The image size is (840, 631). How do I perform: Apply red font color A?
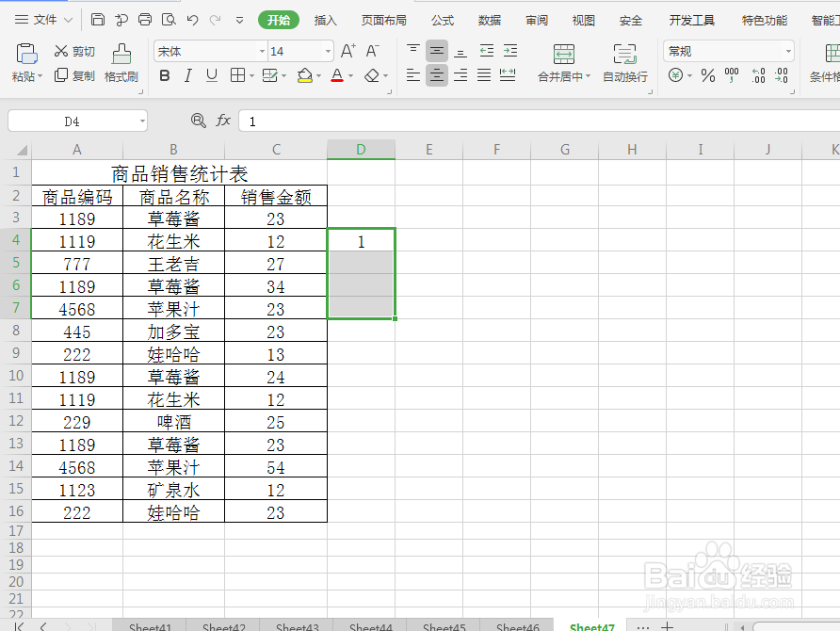337,75
